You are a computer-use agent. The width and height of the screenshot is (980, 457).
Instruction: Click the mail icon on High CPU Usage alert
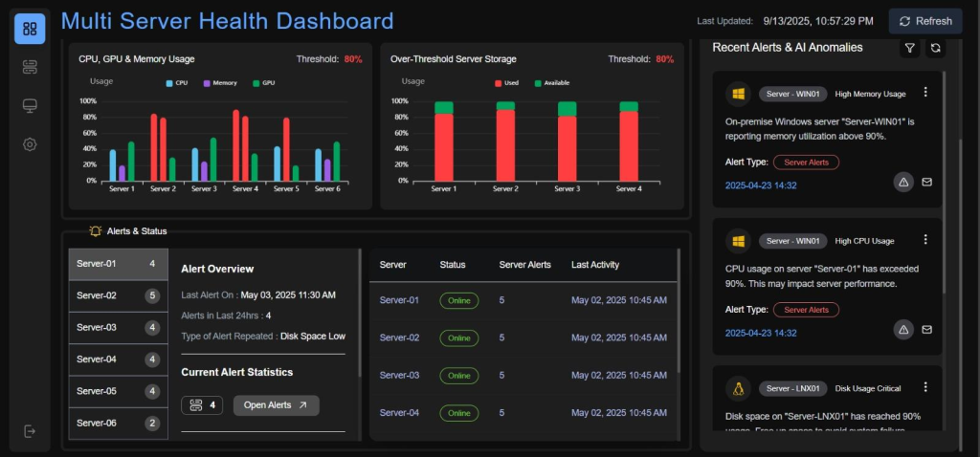(926, 329)
